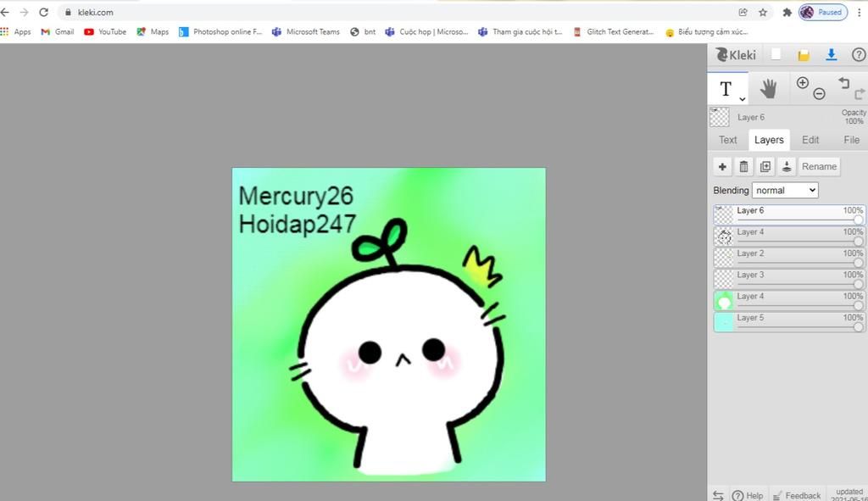
Task: Click Layer 5 opacity slider handle
Action: click(x=858, y=327)
